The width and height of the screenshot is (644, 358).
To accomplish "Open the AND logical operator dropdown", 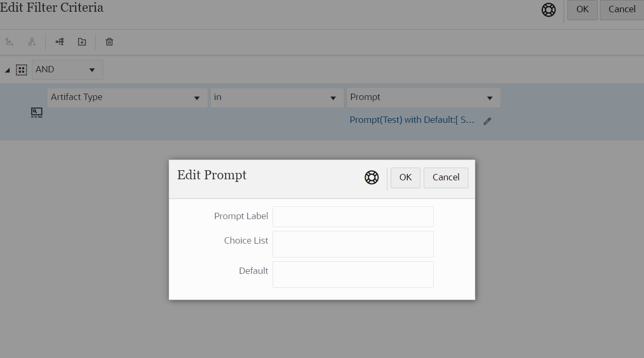I will [92, 70].
